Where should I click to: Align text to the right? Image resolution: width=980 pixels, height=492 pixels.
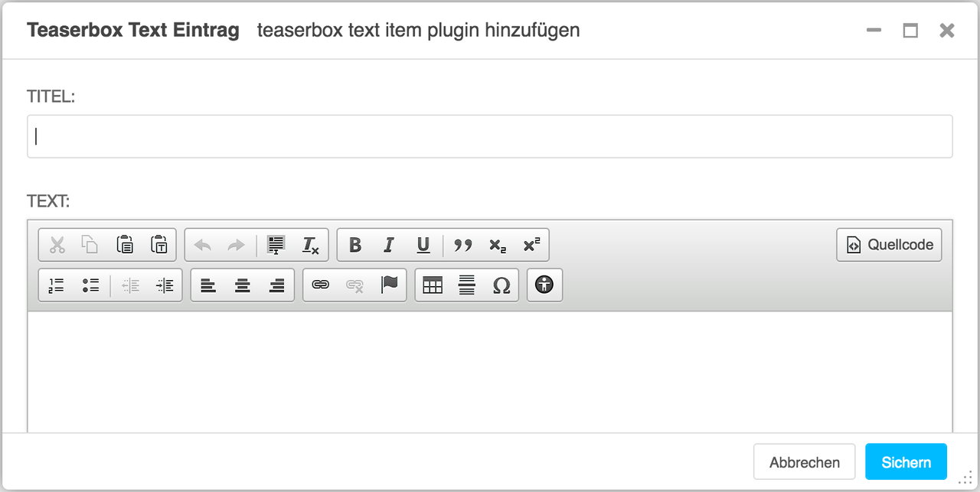coord(277,285)
